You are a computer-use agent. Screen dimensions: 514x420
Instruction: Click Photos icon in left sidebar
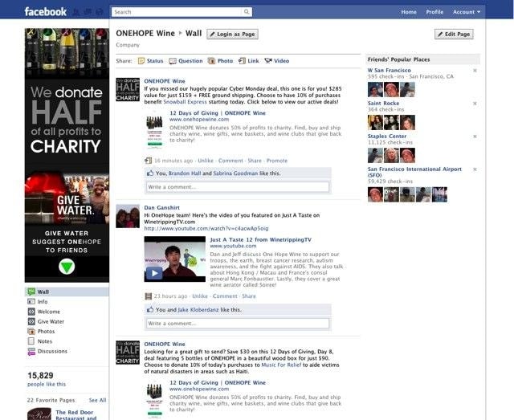tap(31, 331)
